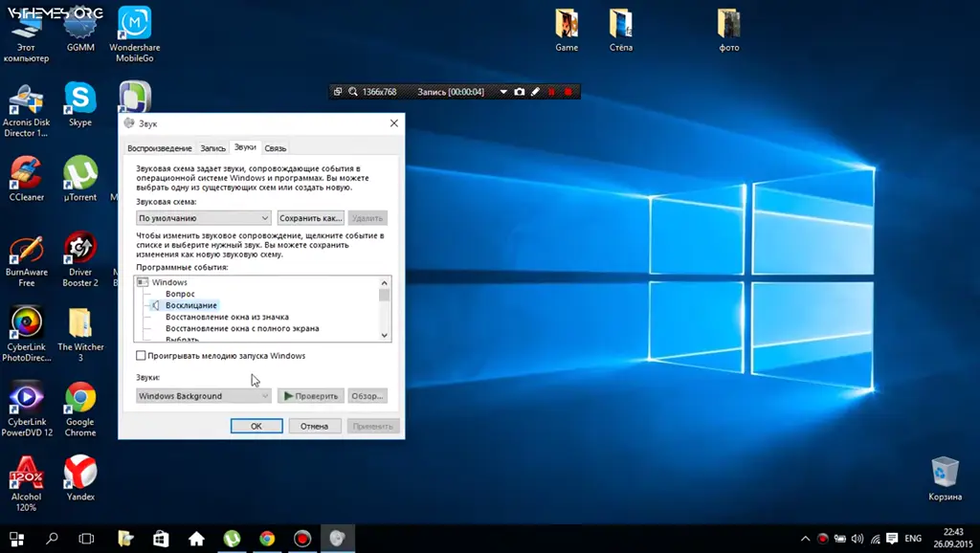The height and width of the screenshot is (553, 980).
Task: Select the BurnAware Free shortcut
Action: (26, 261)
